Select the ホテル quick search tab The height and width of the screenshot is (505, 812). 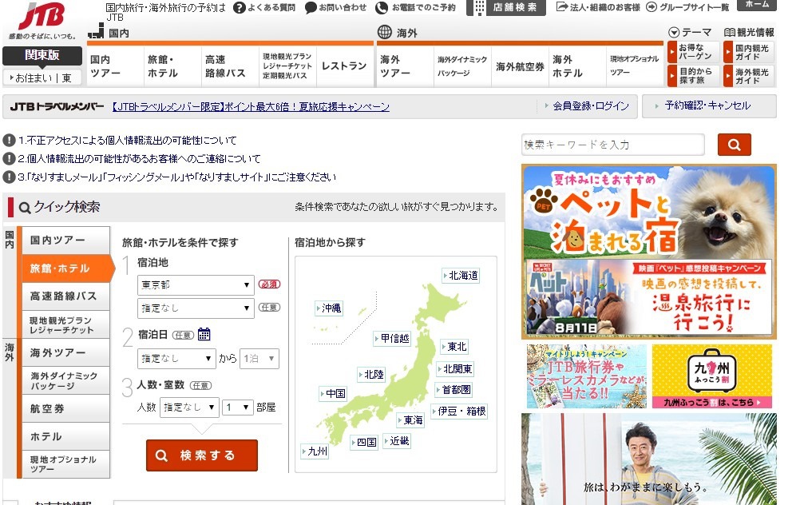coord(65,436)
